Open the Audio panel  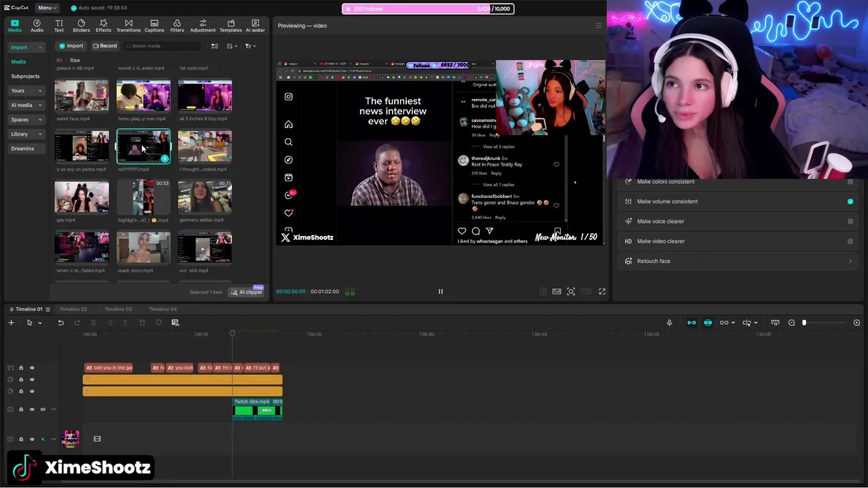coord(37,26)
